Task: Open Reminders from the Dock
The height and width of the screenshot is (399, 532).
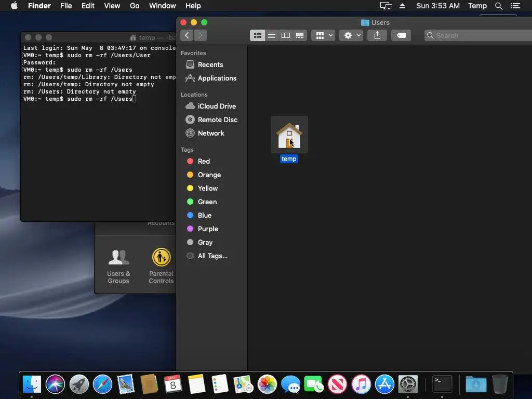Action: (x=220, y=384)
